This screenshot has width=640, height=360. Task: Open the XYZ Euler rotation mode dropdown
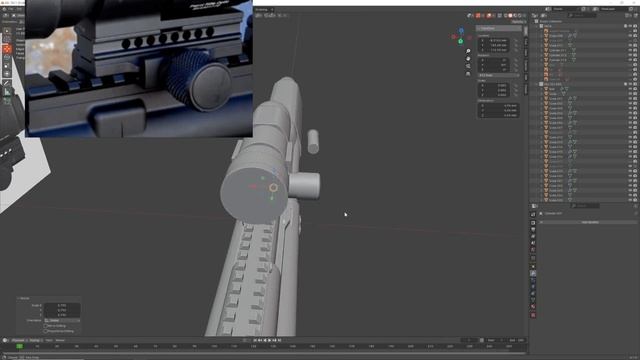pyautogui.click(x=499, y=75)
